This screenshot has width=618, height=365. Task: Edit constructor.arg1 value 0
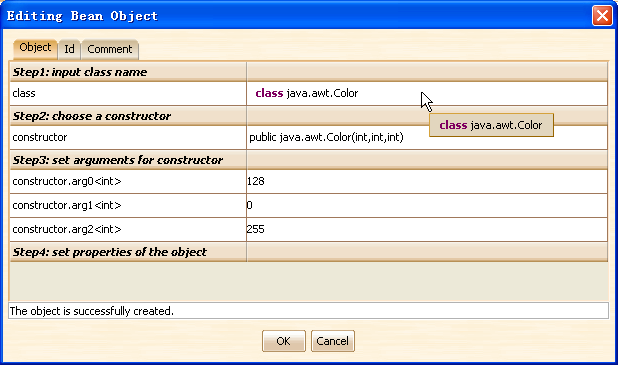(x=427, y=205)
